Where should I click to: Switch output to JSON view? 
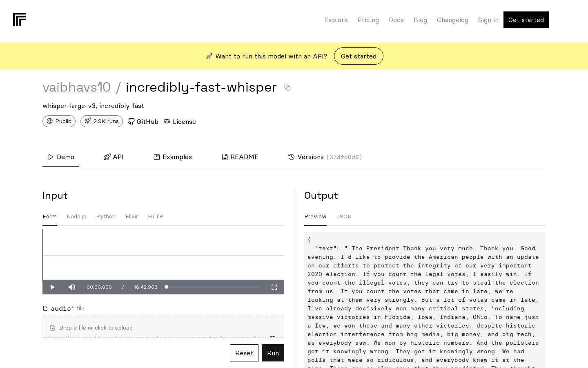344,217
